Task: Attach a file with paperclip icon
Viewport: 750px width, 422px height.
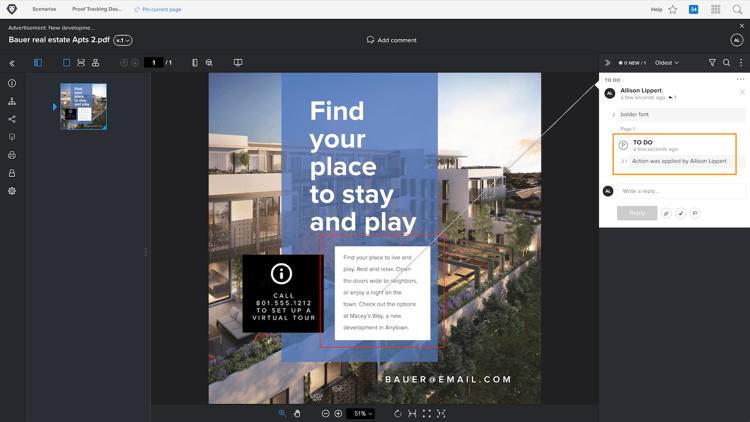Action: point(666,213)
